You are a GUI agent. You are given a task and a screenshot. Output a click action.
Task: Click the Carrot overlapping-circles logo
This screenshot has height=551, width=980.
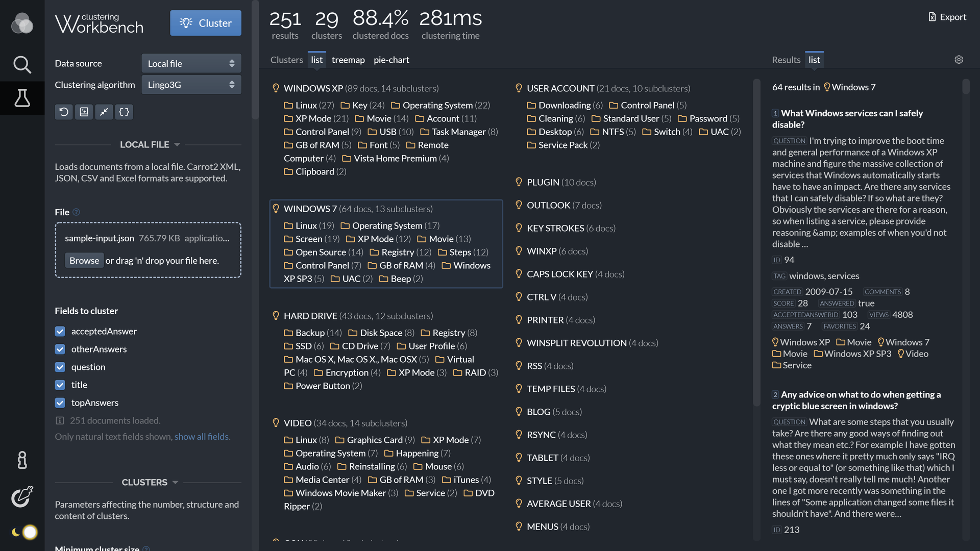coord(22,23)
